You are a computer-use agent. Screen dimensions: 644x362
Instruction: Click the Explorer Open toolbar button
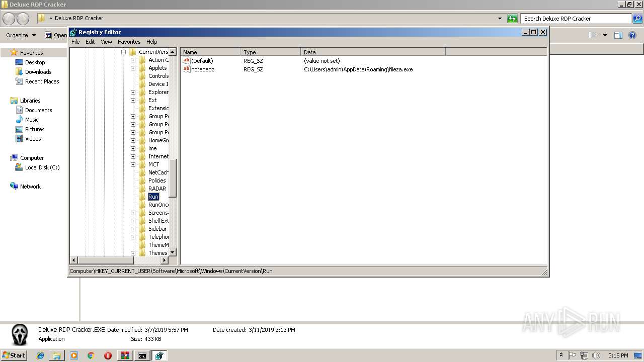pos(56,35)
